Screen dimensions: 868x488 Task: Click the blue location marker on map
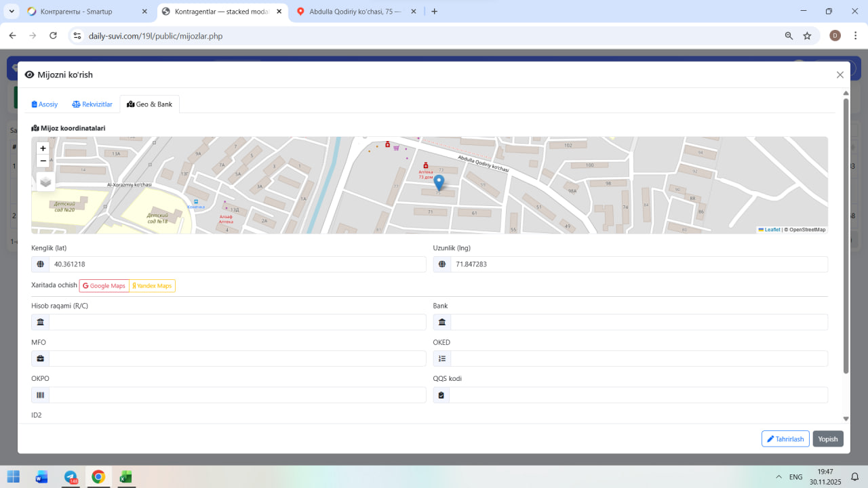coord(439,182)
